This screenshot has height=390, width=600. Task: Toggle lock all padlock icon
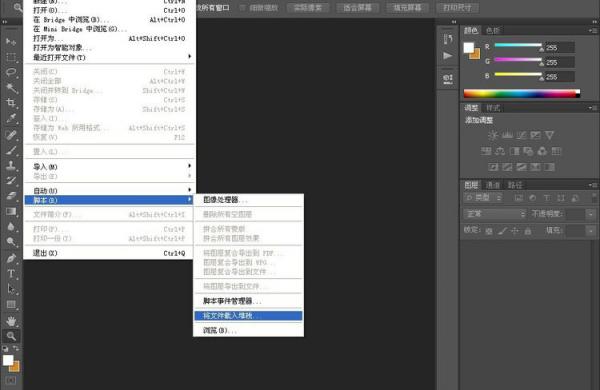point(528,231)
